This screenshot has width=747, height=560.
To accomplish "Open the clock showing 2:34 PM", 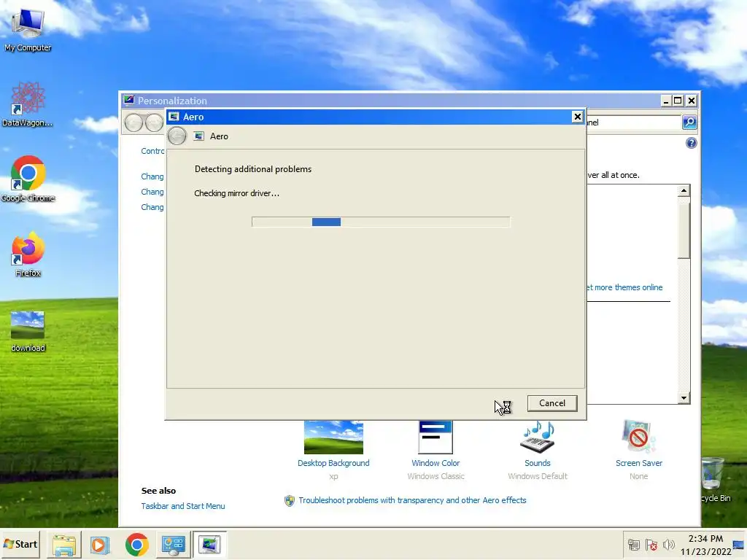I will pyautogui.click(x=705, y=545).
